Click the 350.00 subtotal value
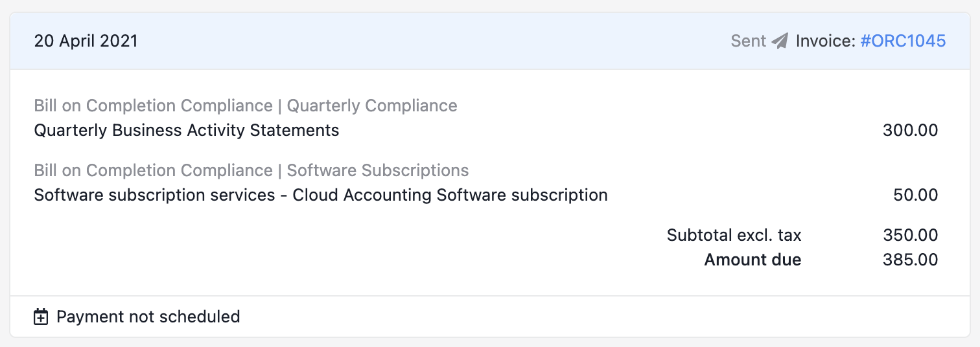This screenshot has width=980, height=347. [910, 235]
